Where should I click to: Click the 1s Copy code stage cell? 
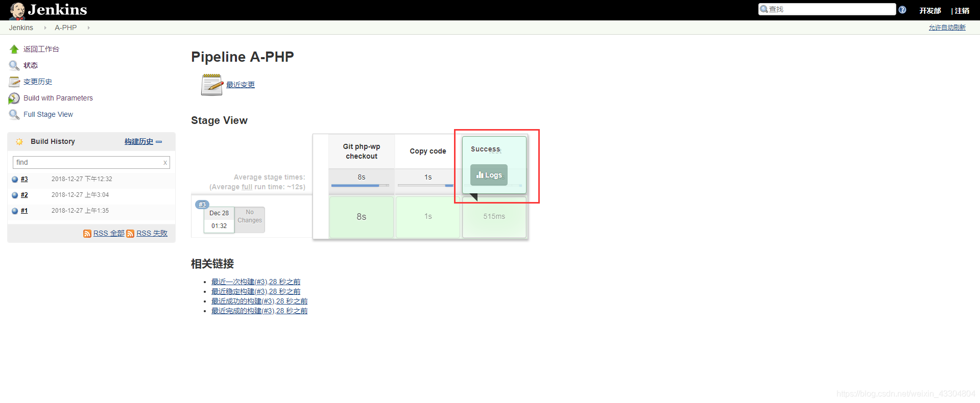[x=428, y=217]
